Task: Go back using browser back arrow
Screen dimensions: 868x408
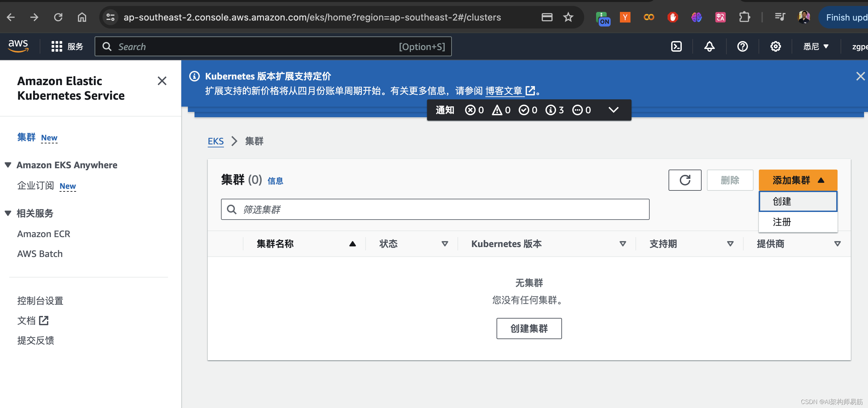Action: [x=11, y=17]
